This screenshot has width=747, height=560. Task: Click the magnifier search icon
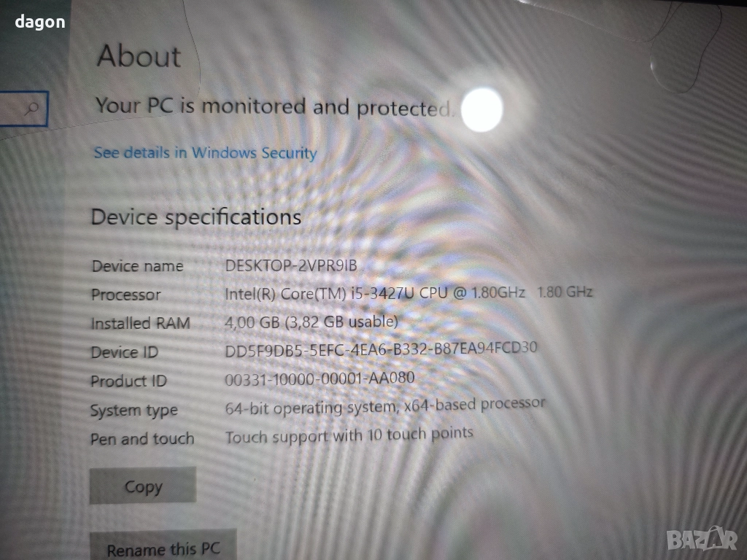[32, 109]
